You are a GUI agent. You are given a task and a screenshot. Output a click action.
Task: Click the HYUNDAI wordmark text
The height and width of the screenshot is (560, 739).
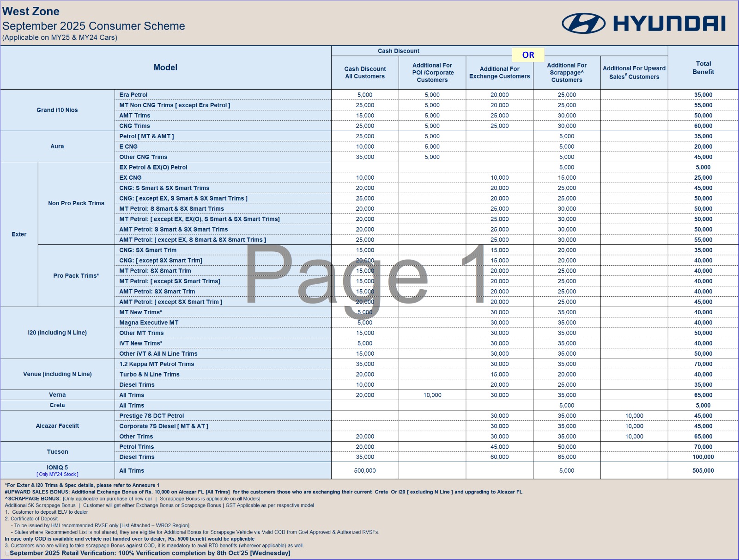669,24
